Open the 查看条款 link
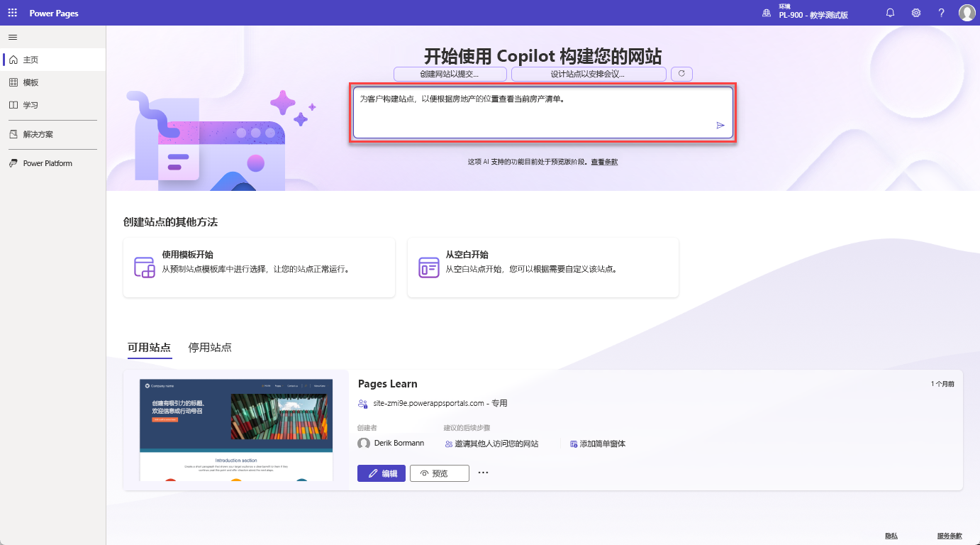This screenshot has width=980, height=545. (x=604, y=162)
